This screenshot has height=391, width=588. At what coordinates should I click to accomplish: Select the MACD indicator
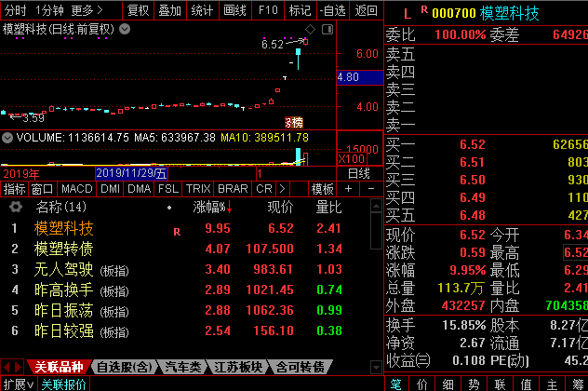(x=77, y=189)
